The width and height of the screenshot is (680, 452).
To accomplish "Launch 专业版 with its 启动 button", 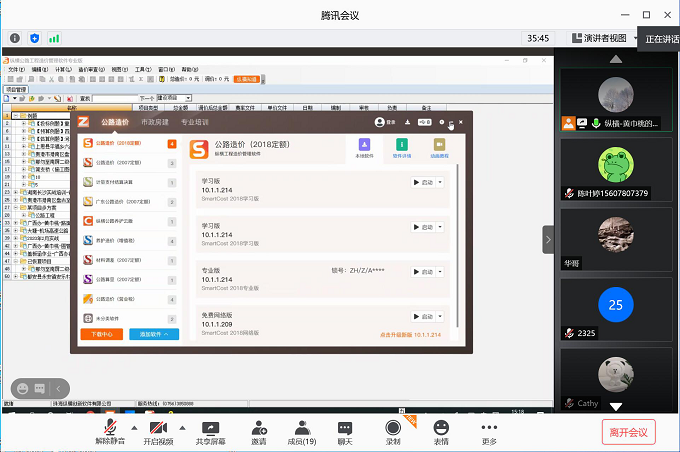I will [x=423, y=272].
